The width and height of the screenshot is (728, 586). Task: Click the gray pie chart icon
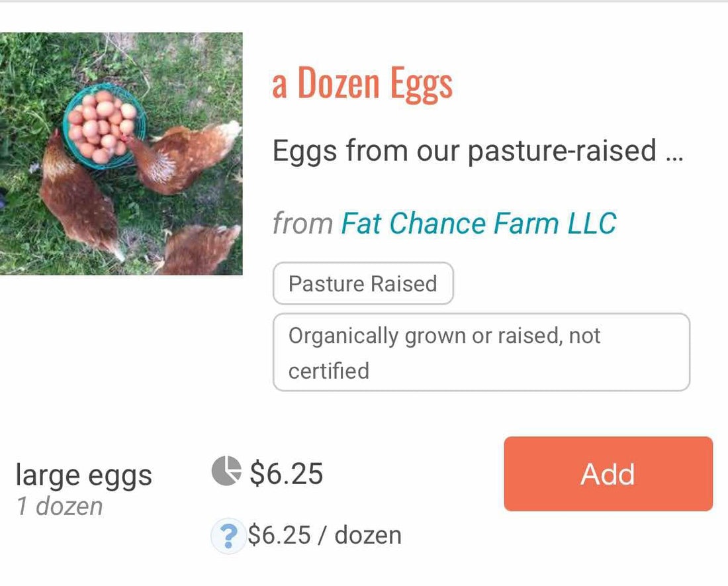225,471
